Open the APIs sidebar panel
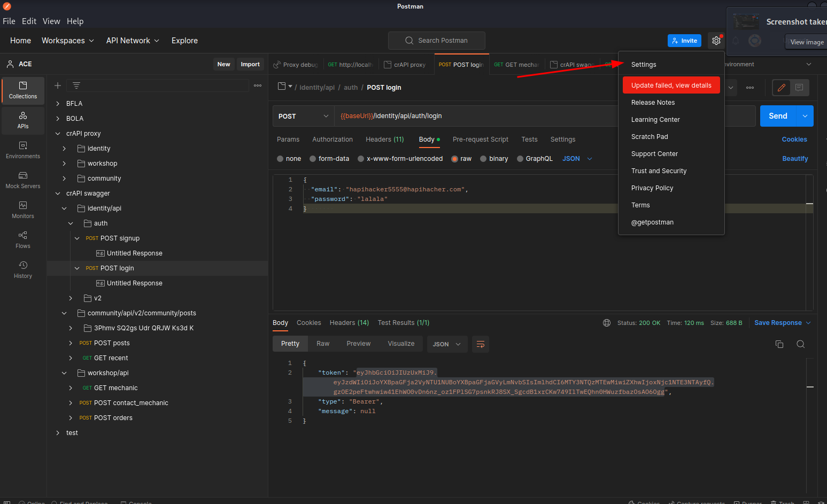 pyautogui.click(x=23, y=120)
